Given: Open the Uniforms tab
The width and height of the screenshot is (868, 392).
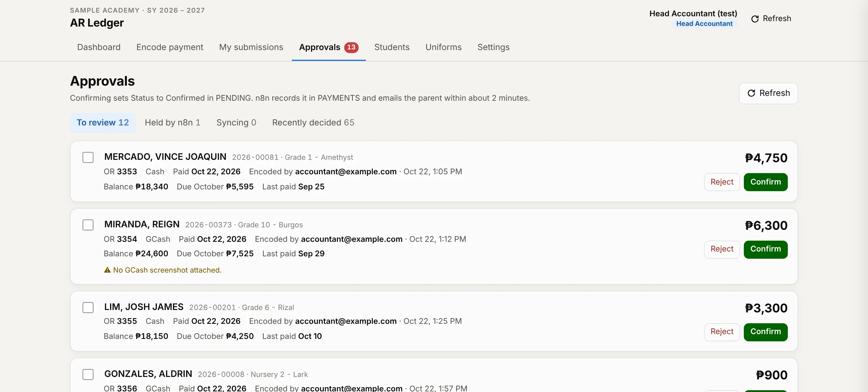Looking at the screenshot, I should pos(443,47).
